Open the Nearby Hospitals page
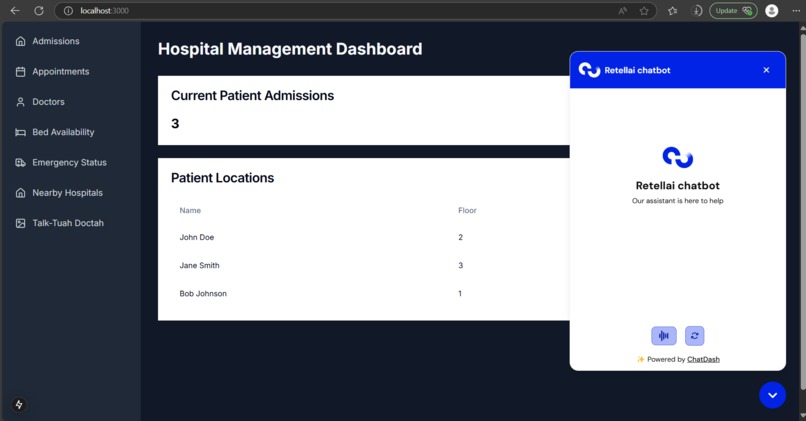This screenshot has height=421, width=806. [x=59, y=193]
